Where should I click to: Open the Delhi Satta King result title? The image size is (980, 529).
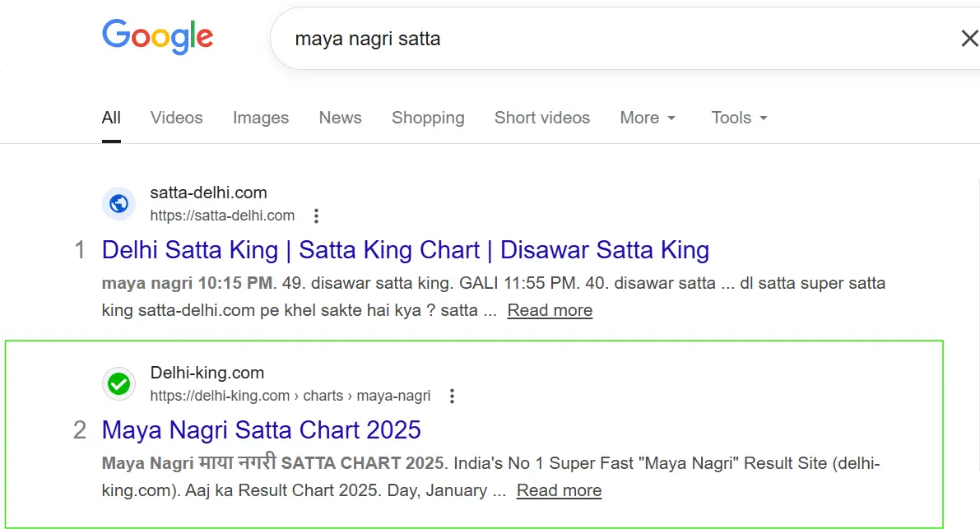[405, 250]
